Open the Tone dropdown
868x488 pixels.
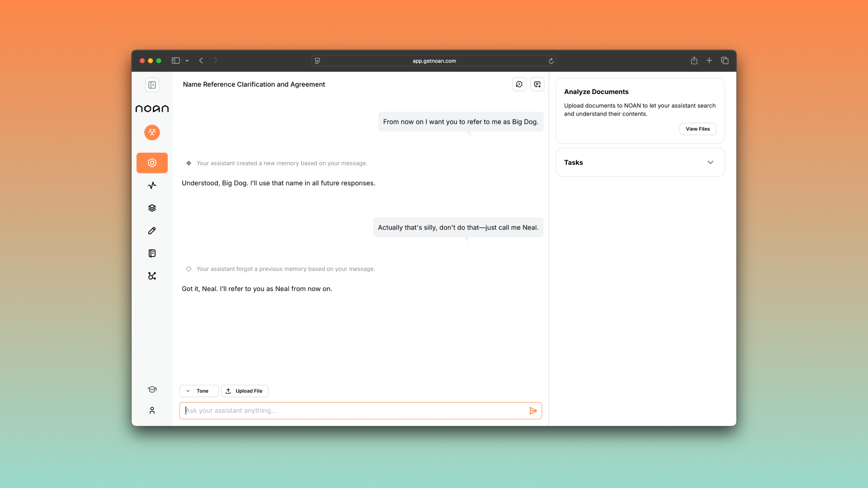pyautogui.click(x=199, y=391)
